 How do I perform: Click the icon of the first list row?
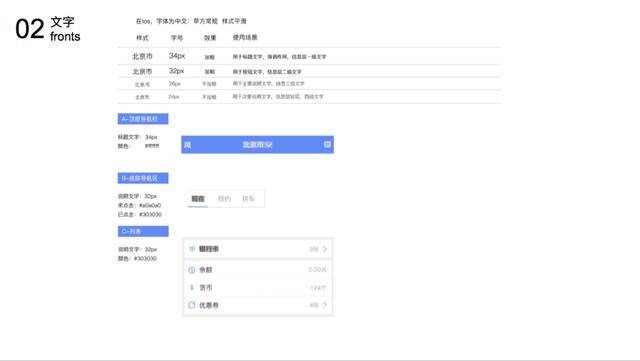click(192, 249)
